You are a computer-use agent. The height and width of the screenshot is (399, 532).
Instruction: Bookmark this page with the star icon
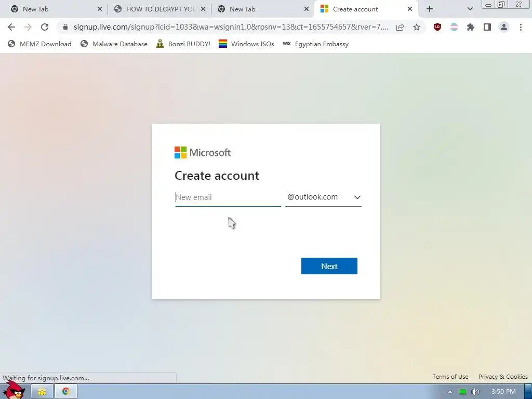(x=417, y=27)
